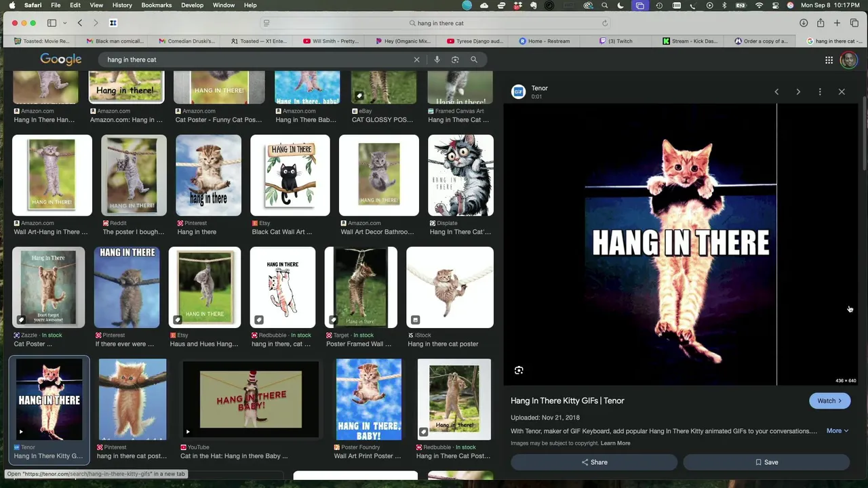Open the Poster Foundry Wall Art Print thumbnail

point(369,400)
